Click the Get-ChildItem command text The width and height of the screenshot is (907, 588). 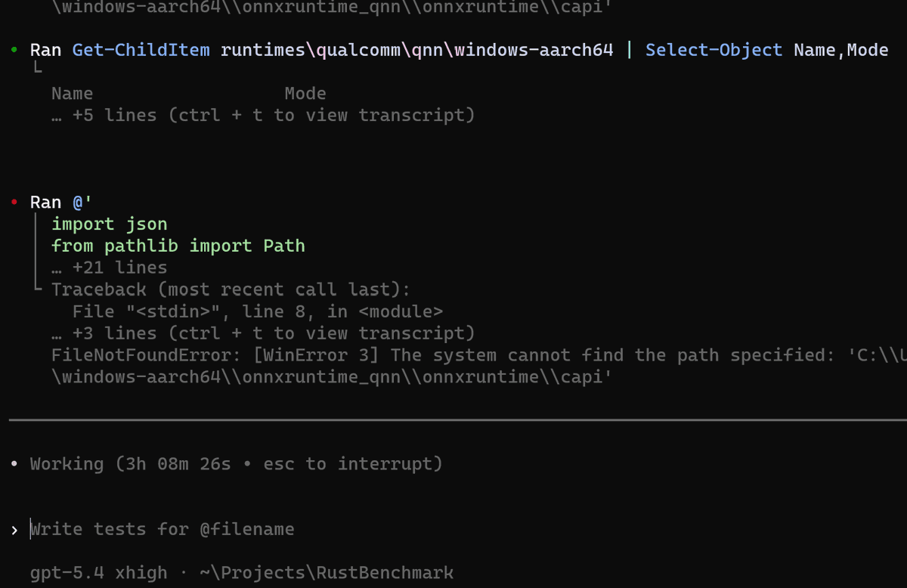pos(141,51)
